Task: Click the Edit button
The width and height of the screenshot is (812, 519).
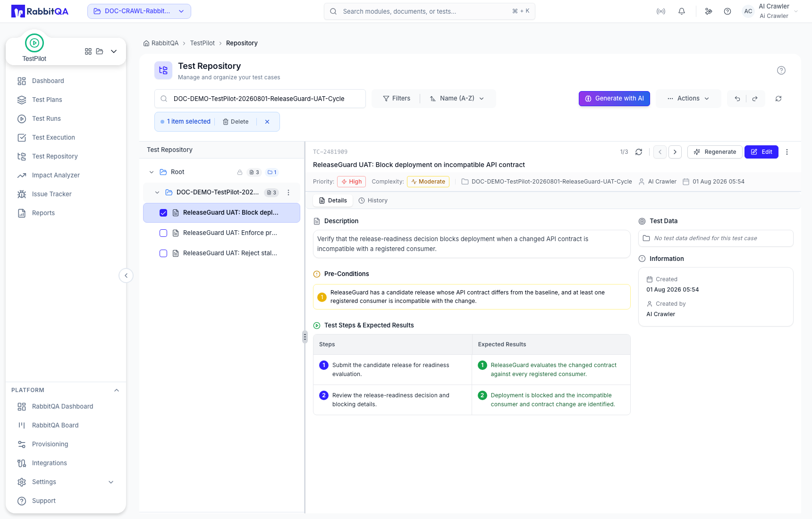Action: pyautogui.click(x=761, y=152)
